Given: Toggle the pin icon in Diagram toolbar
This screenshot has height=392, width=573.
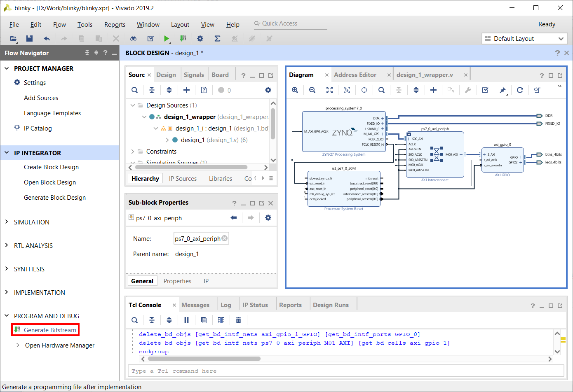Looking at the screenshot, I should (x=503, y=90).
